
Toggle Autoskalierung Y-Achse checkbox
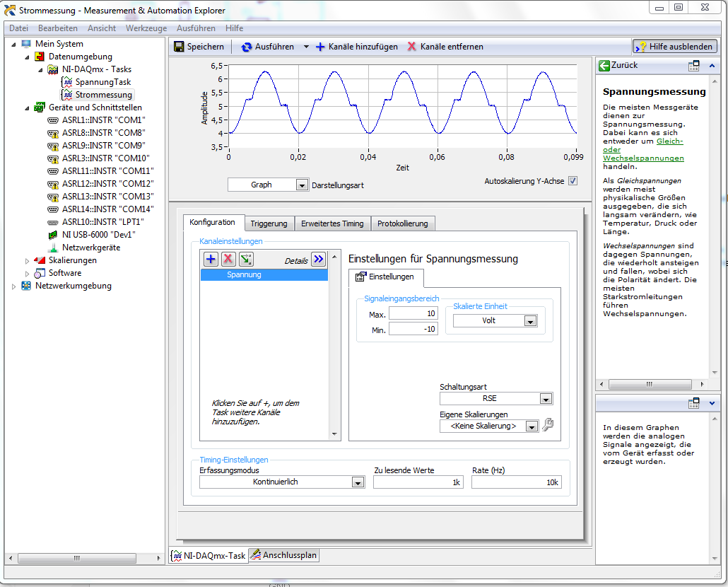573,181
